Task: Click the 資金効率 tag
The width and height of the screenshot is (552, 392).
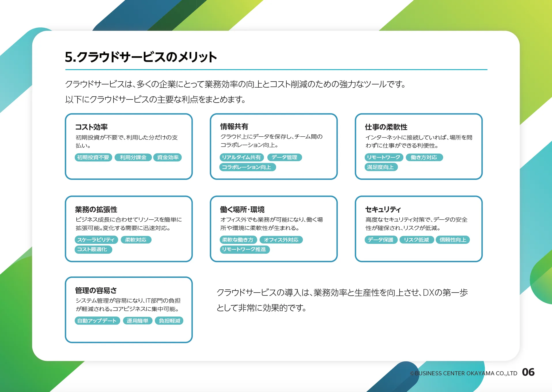Action: coord(168,157)
